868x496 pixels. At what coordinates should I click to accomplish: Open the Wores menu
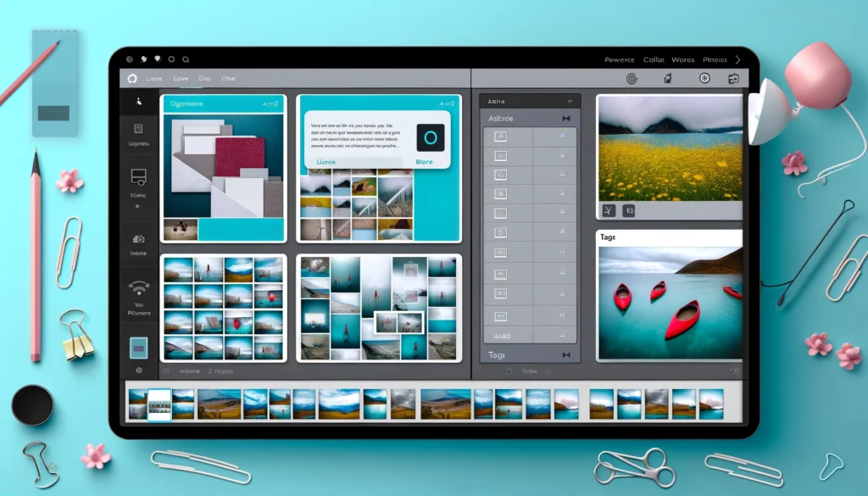(683, 60)
